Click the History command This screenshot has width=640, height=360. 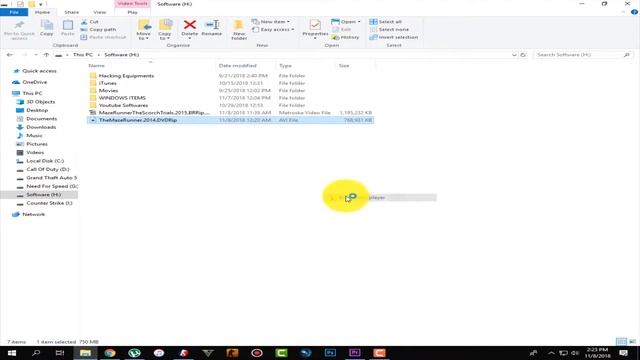tap(346, 37)
